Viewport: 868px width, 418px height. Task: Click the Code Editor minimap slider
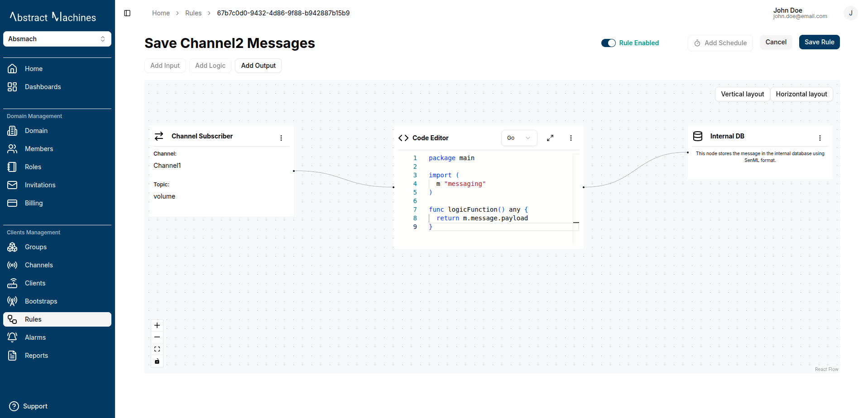(x=576, y=223)
